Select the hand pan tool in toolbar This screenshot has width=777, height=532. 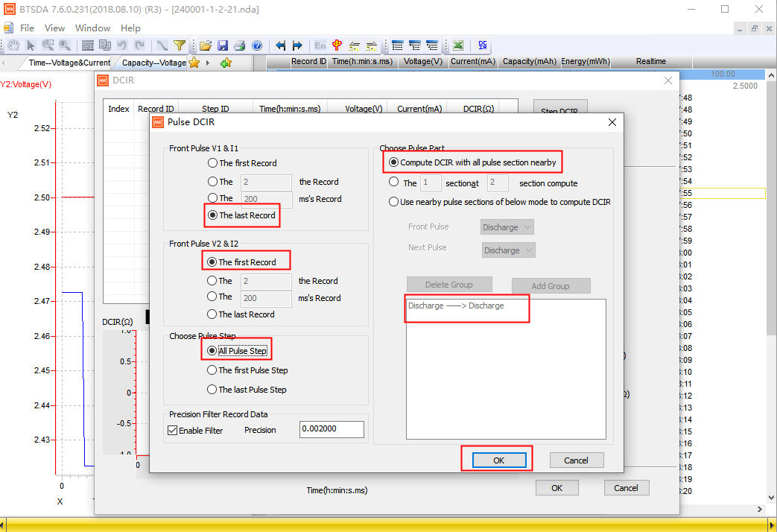point(13,45)
